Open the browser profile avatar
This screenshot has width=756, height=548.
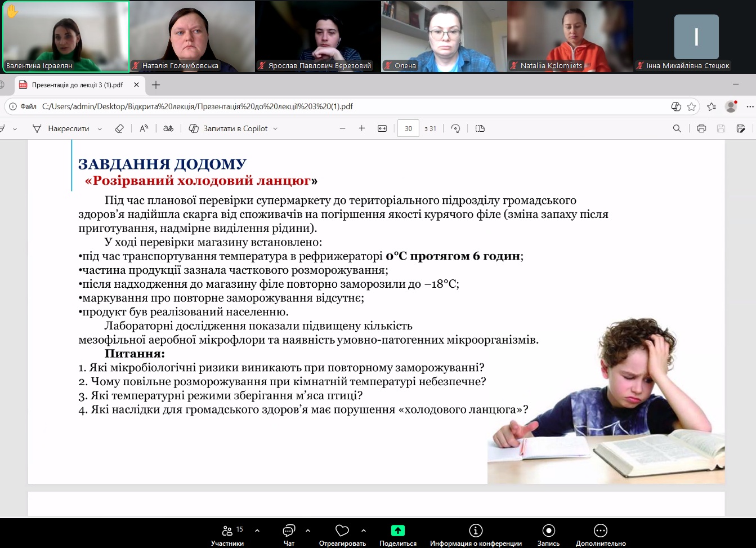pos(731,106)
